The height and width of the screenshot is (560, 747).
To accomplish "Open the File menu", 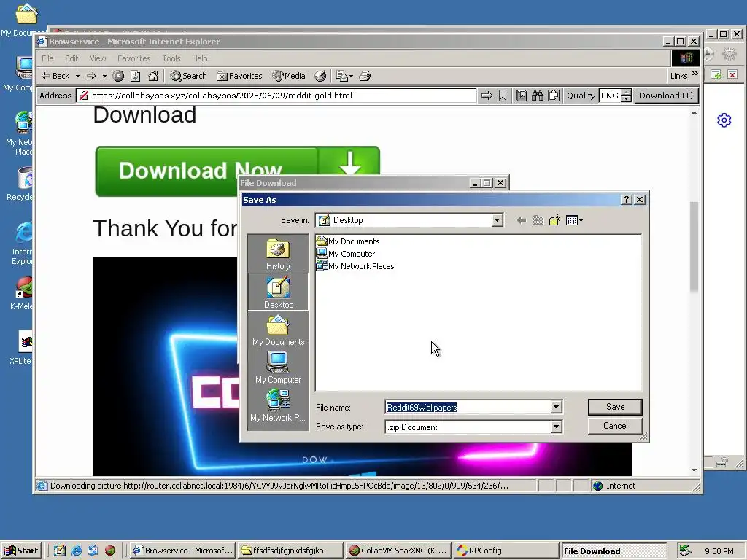I will [47, 58].
